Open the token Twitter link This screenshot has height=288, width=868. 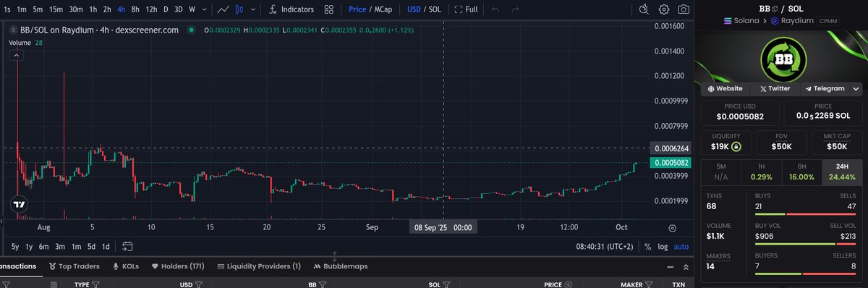tap(775, 88)
